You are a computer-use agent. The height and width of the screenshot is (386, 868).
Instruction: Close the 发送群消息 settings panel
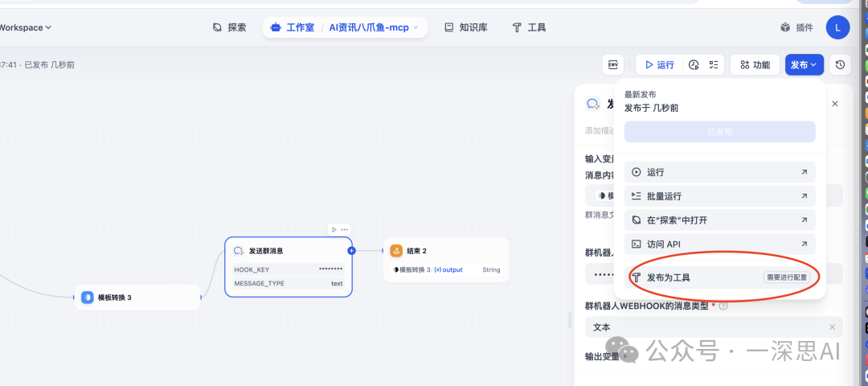(835, 104)
